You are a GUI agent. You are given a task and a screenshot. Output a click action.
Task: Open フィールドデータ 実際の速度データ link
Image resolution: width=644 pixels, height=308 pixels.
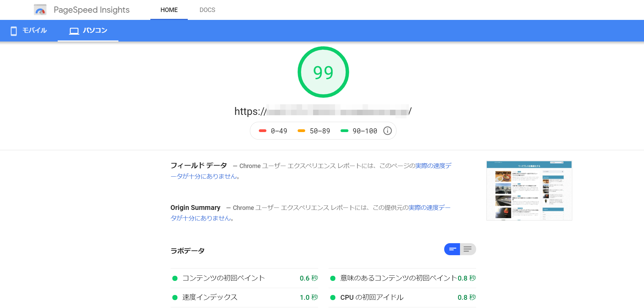click(x=433, y=166)
